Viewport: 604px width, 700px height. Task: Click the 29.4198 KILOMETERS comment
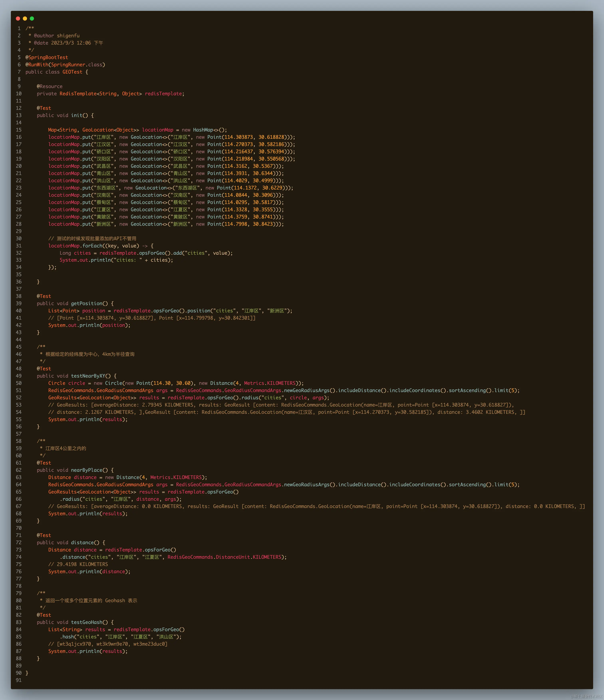pos(78,564)
